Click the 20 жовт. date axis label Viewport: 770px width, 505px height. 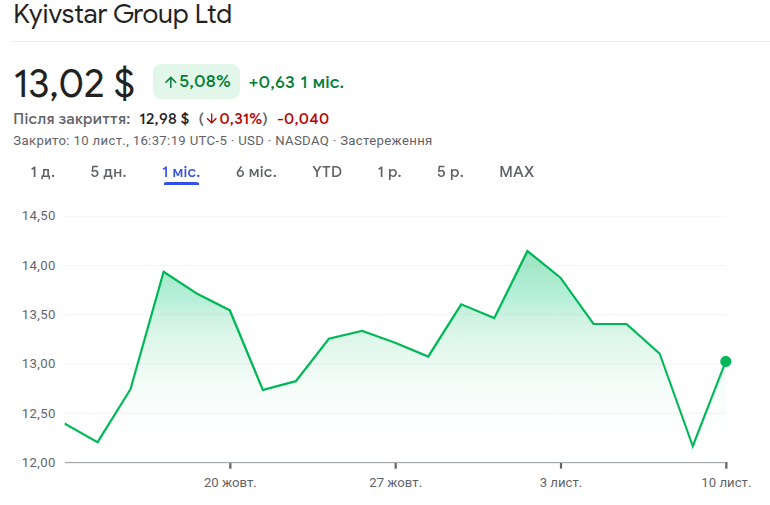point(230,483)
